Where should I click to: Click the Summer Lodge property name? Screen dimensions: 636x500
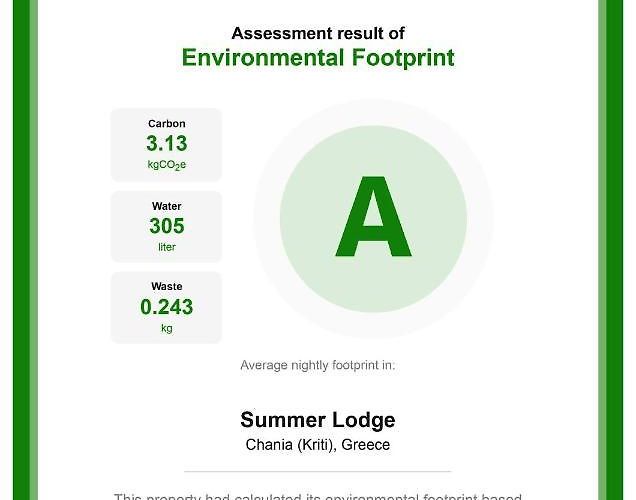pyautogui.click(x=318, y=420)
